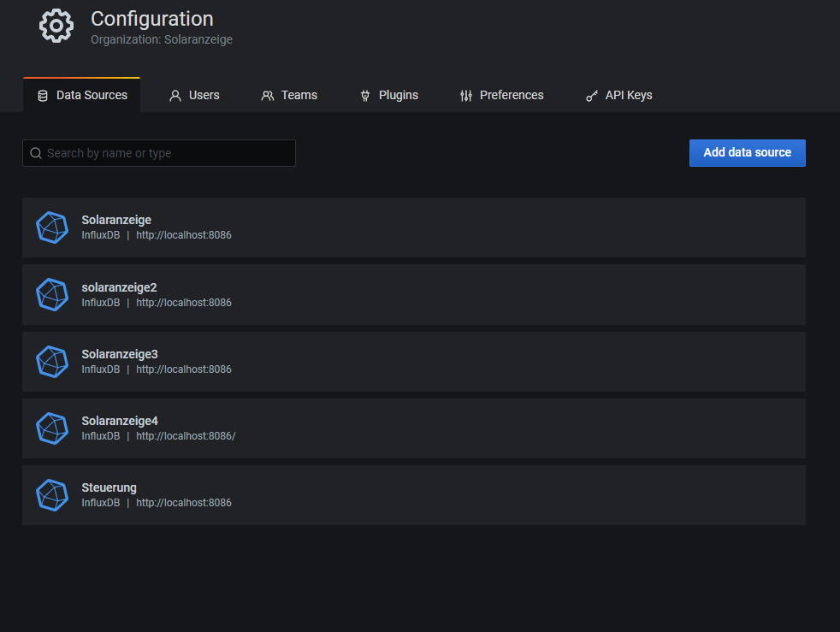
Task: Click InfluxDB logo icon next to Steuerung
Action: coord(52,495)
